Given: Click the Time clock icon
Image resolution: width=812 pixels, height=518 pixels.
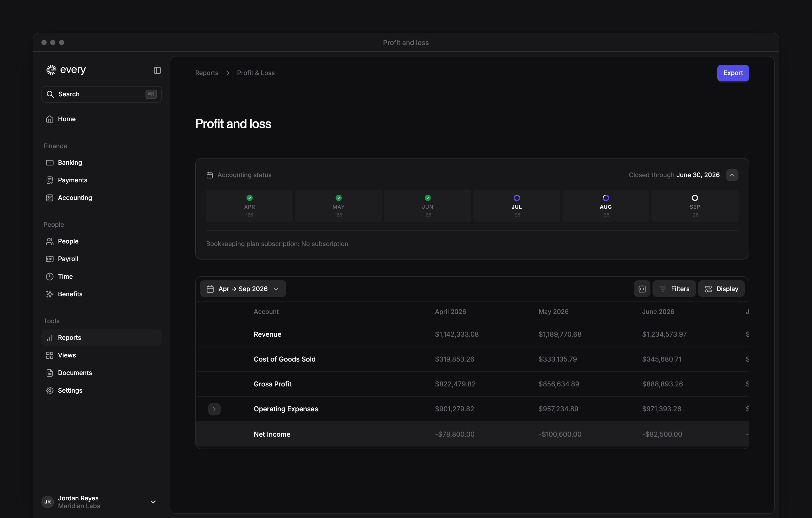Looking at the screenshot, I should click(x=49, y=277).
